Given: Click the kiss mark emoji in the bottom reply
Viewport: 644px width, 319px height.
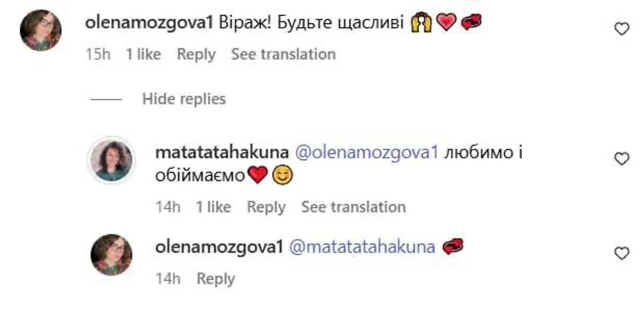Looking at the screenshot, I should click(453, 247).
